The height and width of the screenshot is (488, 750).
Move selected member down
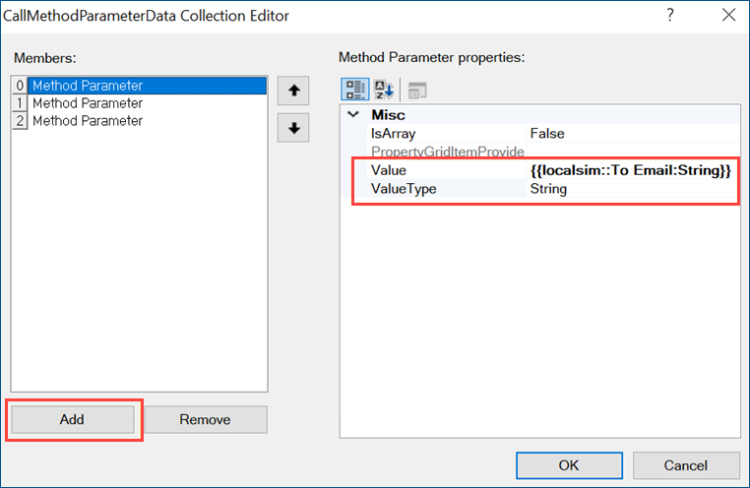[x=293, y=128]
